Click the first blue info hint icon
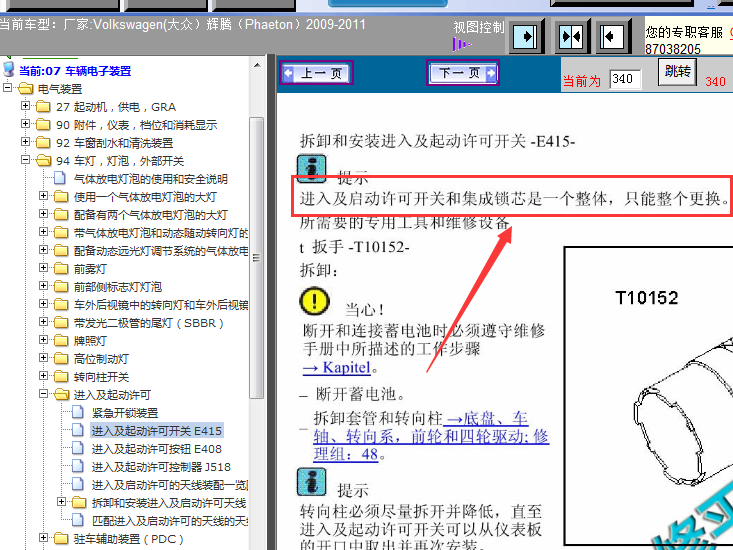733x550 pixels. click(311, 168)
